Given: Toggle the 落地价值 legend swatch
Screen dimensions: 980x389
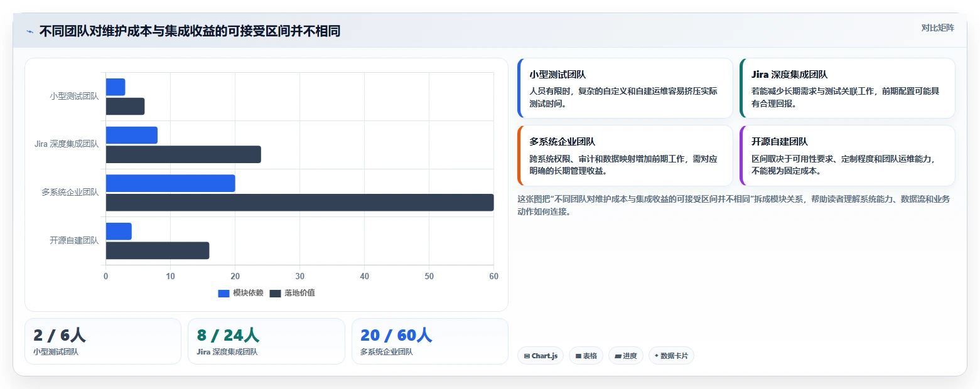Looking at the screenshot, I should (x=276, y=293).
